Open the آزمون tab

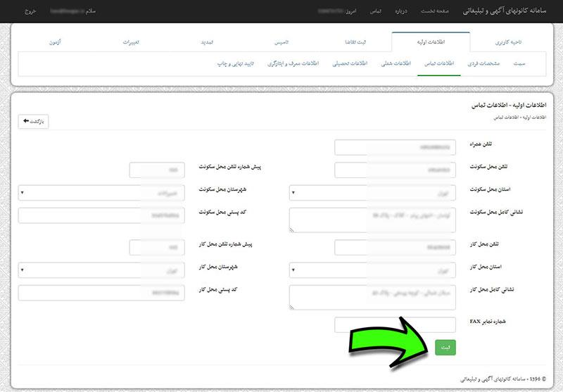coord(56,42)
